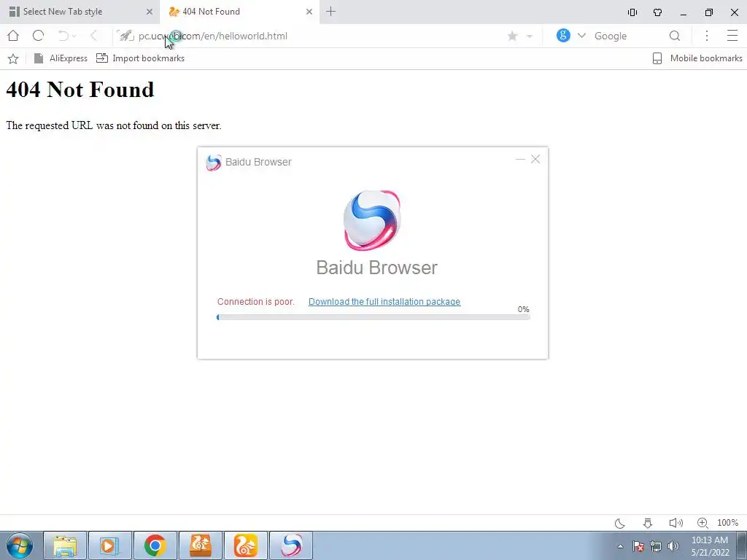Click the bookmarks bar star icon
747x560 pixels.
click(13, 58)
